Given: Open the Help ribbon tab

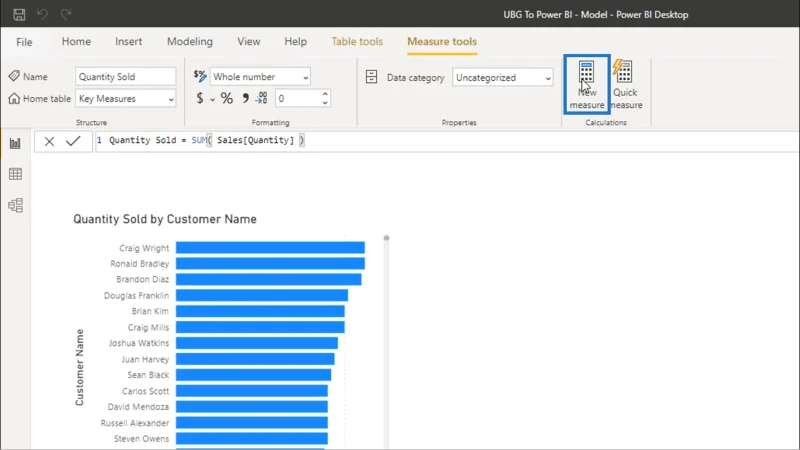Looking at the screenshot, I should click(295, 41).
